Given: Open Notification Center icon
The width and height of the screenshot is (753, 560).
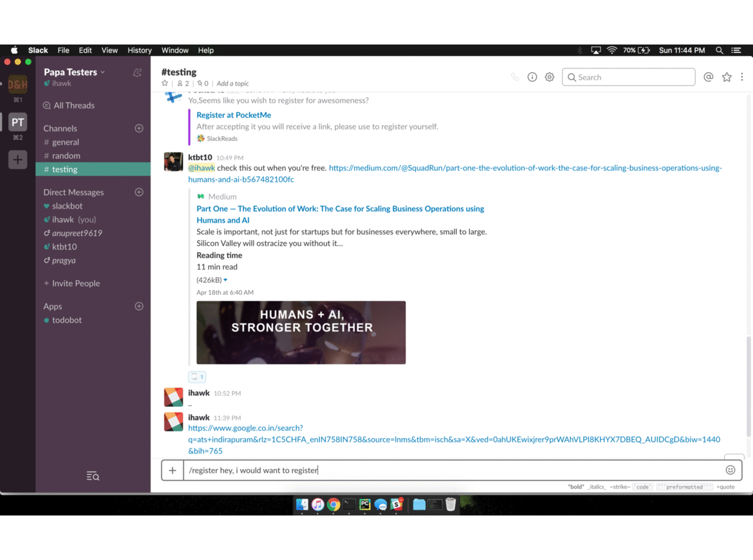Looking at the screenshot, I should [x=737, y=50].
